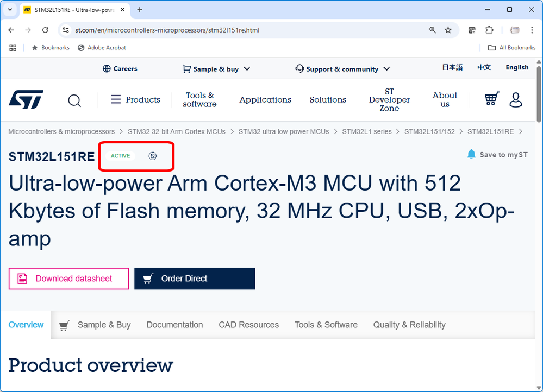Viewport: 543px width, 392px height.
Task: Click STM32L151RE breadcrumb
Action: (x=491, y=132)
